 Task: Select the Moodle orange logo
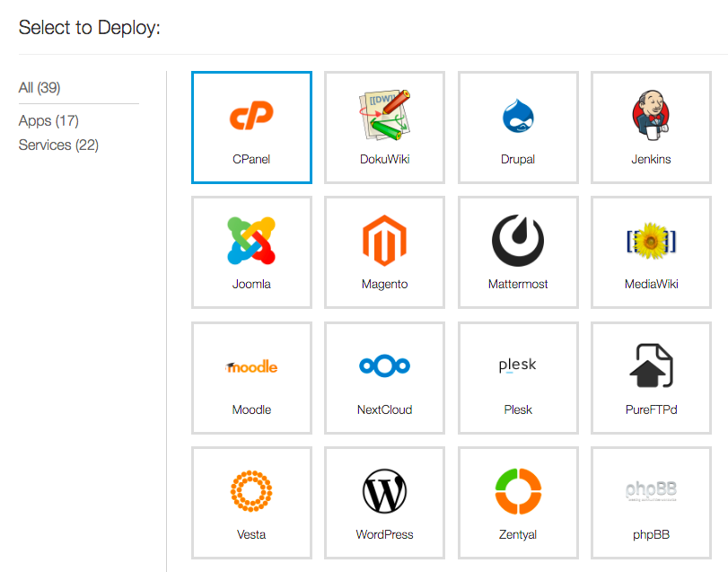[x=251, y=366]
